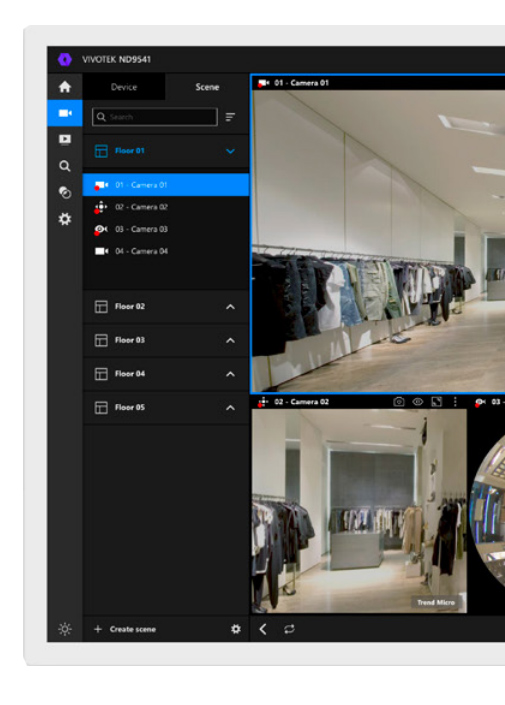This screenshot has width=505, height=705.
Task: Click the Settings gear in sidebar
Action: pyautogui.click(x=65, y=219)
